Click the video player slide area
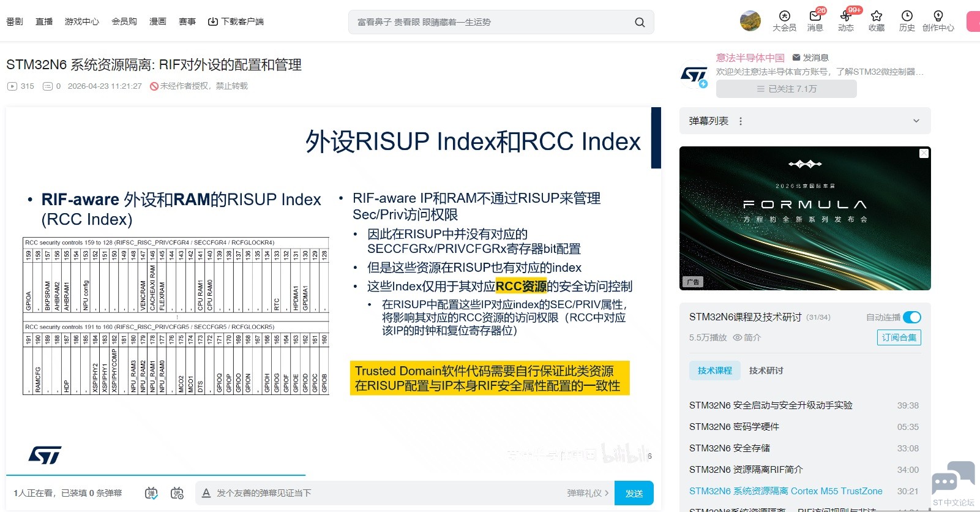 click(x=334, y=290)
